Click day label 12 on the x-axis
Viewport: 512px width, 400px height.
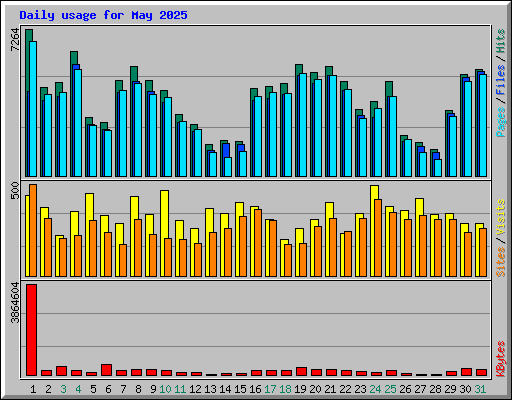click(x=195, y=389)
